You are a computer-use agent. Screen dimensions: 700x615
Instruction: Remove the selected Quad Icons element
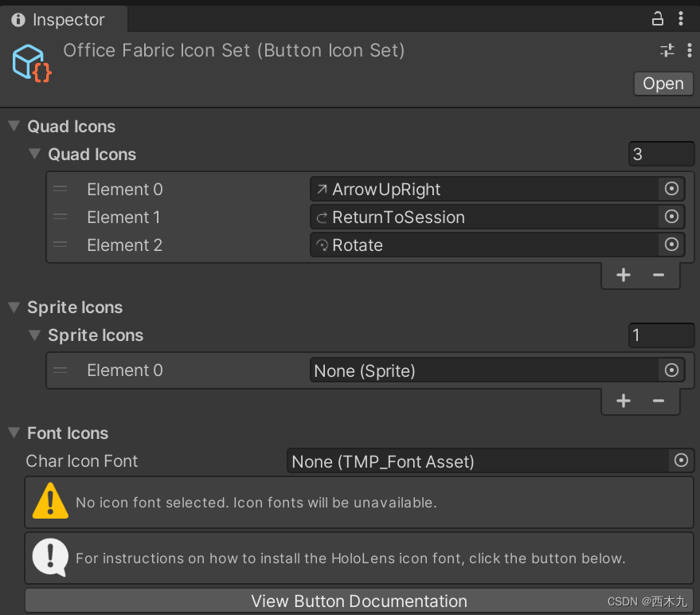coord(659,275)
